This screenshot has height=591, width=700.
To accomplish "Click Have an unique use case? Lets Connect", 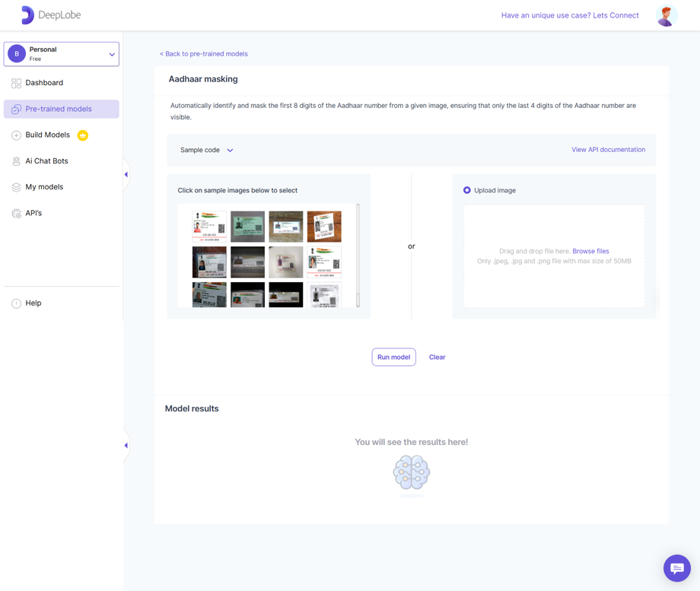I will tap(570, 15).
